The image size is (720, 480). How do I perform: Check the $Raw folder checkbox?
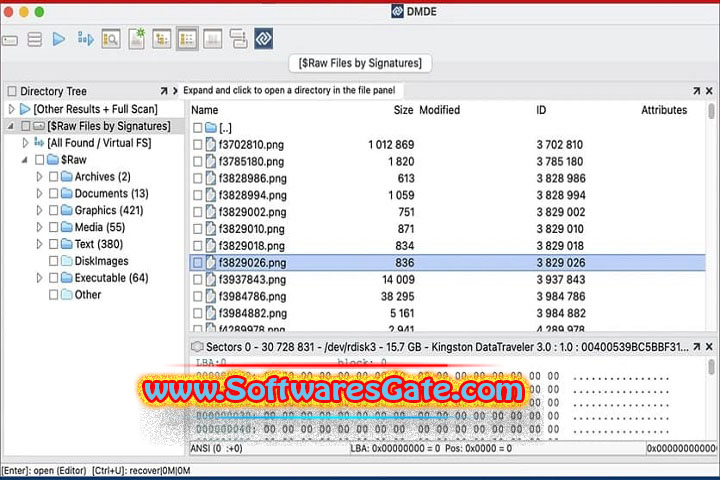point(39,160)
